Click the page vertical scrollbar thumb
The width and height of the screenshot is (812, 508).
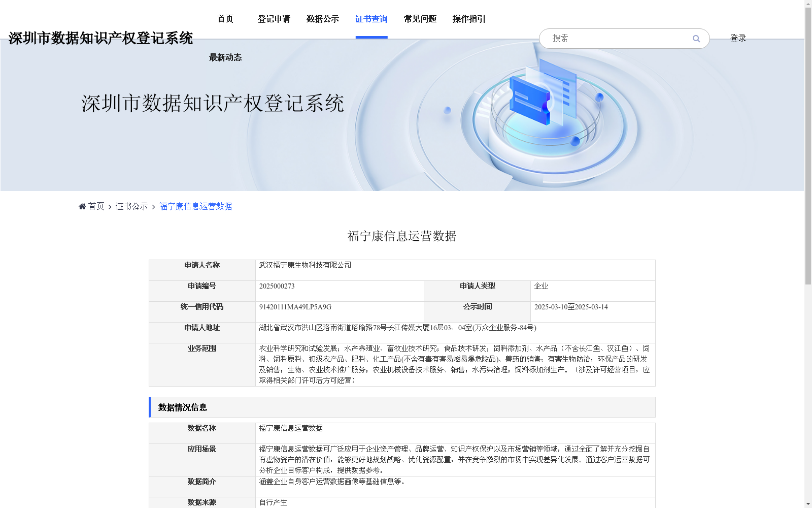(808, 146)
